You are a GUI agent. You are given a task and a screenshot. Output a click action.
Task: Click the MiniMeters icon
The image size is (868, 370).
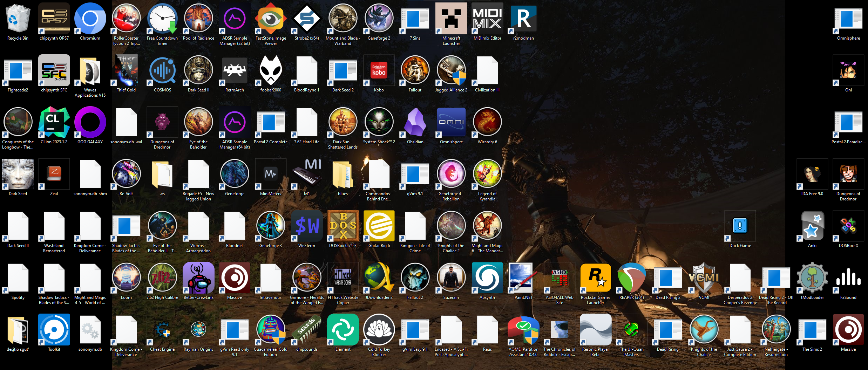[271, 174]
